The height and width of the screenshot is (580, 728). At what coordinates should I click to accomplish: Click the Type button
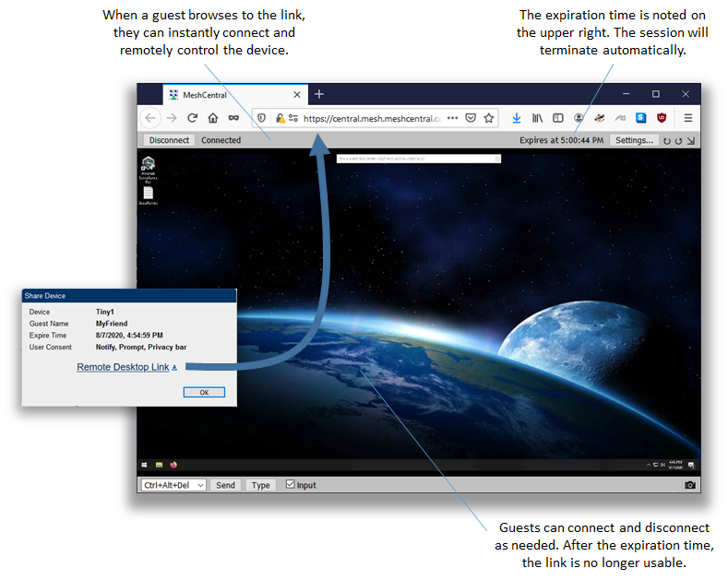point(260,485)
